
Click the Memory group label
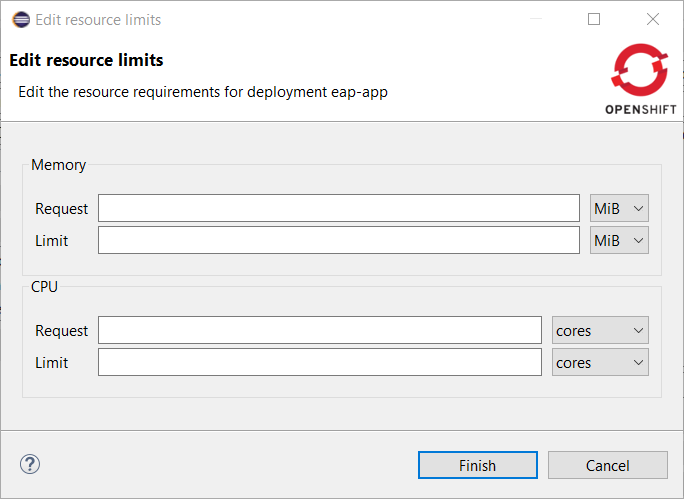coord(59,165)
